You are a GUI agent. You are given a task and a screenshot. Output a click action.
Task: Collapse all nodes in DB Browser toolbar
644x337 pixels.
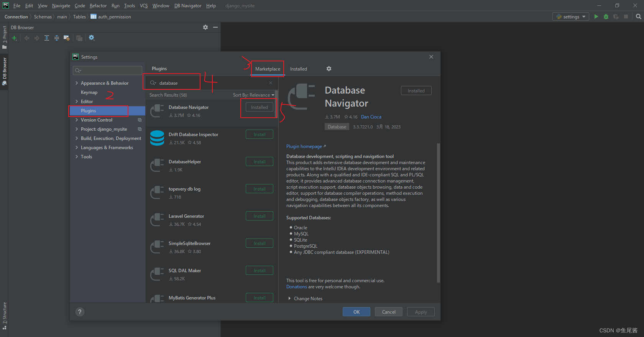[x=57, y=38]
